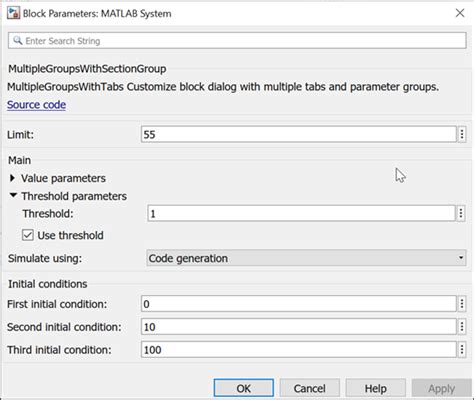
Task: Click the Limit input field
Action: click(x=299, y=134)
